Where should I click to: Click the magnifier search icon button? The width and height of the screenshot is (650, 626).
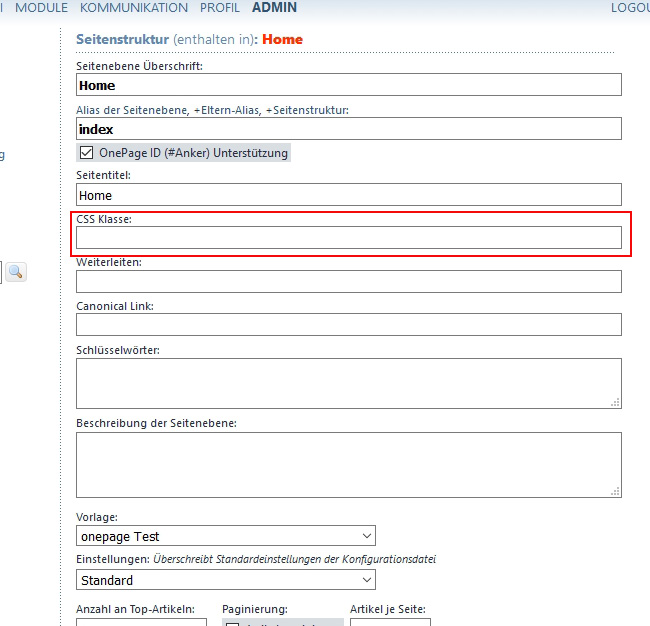[17, 271]
